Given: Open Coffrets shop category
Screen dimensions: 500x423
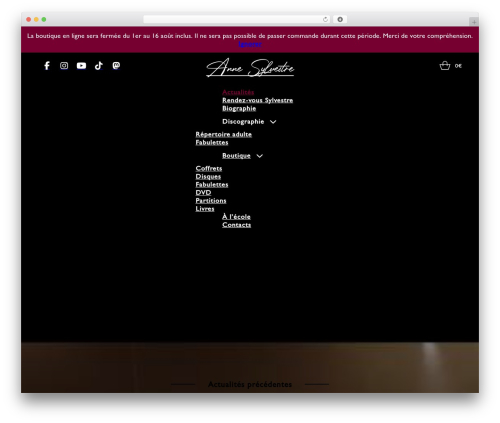Looking at the screenshot, I should pyautogui.click(x=209, y=168).
